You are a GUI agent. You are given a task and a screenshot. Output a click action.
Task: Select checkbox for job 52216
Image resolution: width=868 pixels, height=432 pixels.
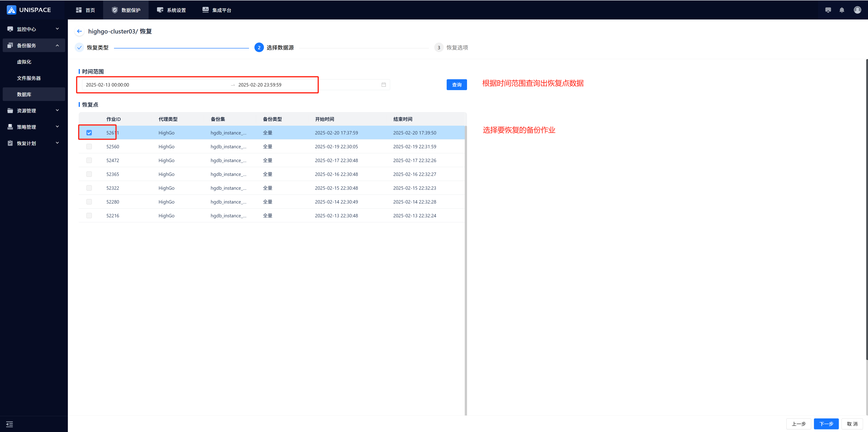[89, 216]
